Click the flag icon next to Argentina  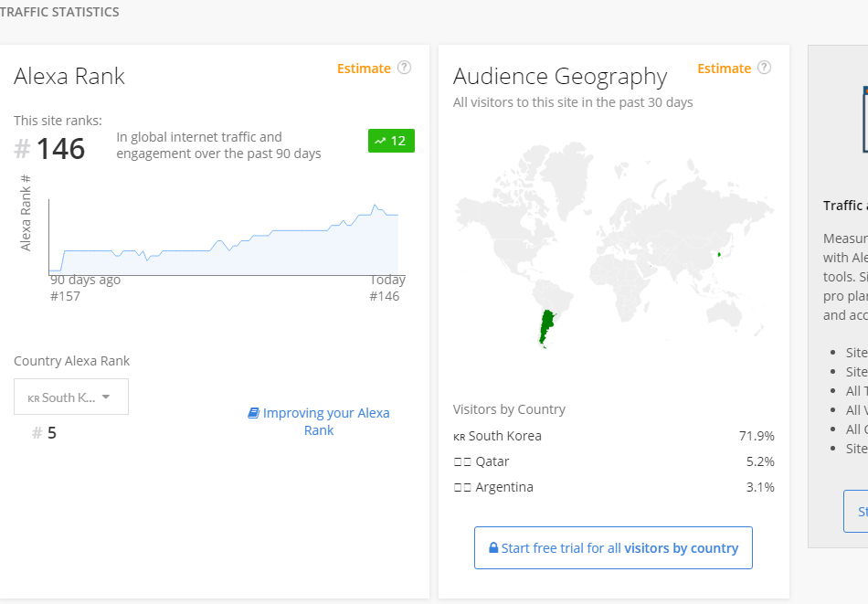[462, 488]
